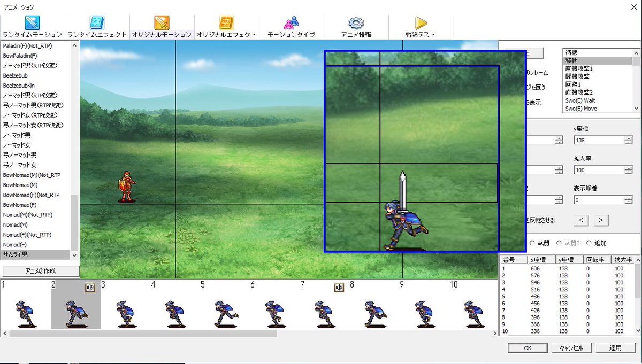Click motion list scroll-up arrow
The height and width of the screenshot is (364, 642).
(636, 53)
